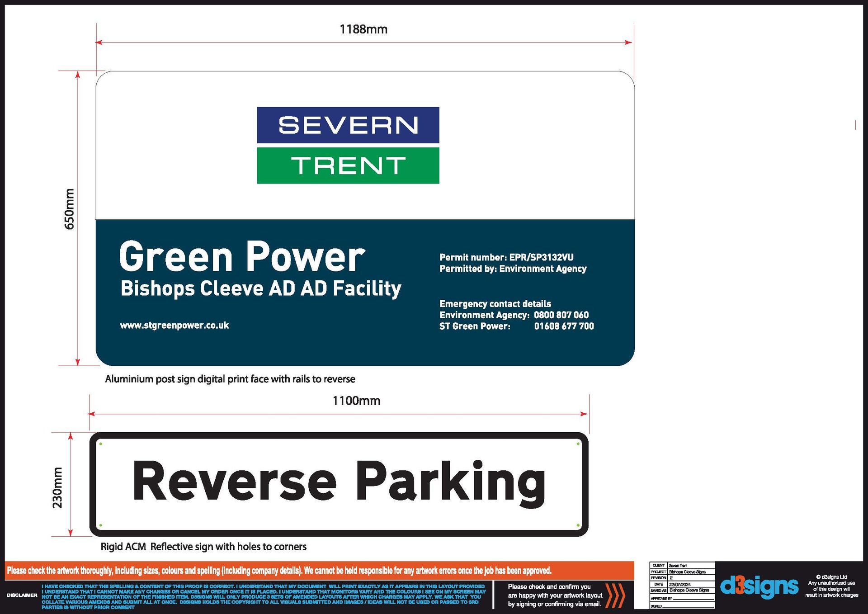Select the 650mm height dimension label
Viewport: 868px width, 614px height.
tap(69, 209)
